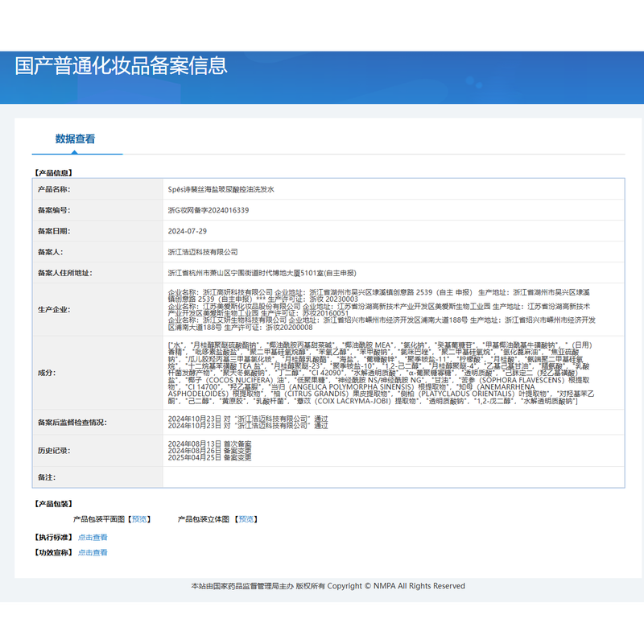This screenshot has width=644, height=644.
Task: Click the product name Spes诗裴丝海盐玻尿酸控油洗发水
Action: pos(221,189)
